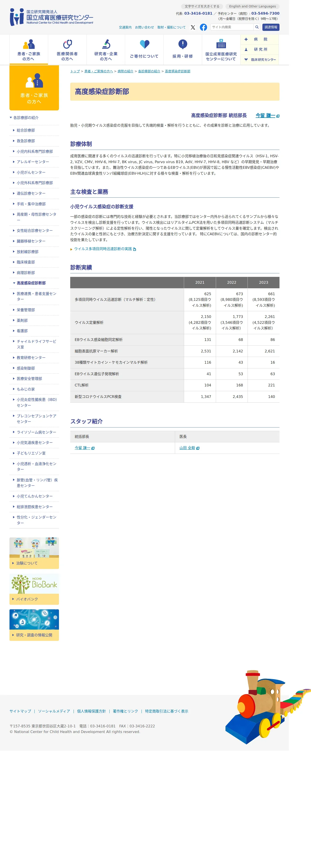
Task: Open 看護部 in the sidebar
Action: (x=22, y=331)
